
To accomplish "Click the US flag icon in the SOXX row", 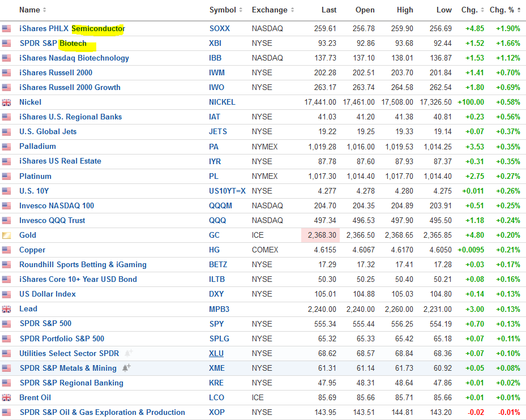I will coord(6,28).
